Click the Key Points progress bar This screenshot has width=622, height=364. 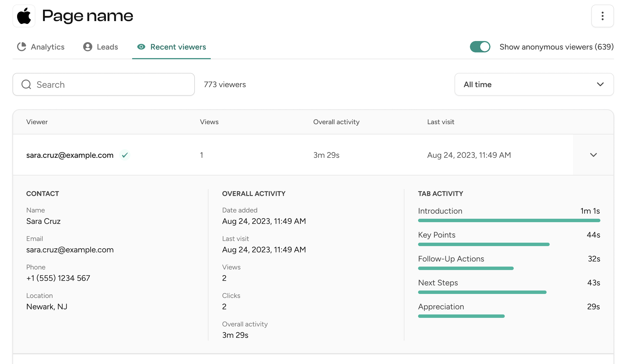484,244
